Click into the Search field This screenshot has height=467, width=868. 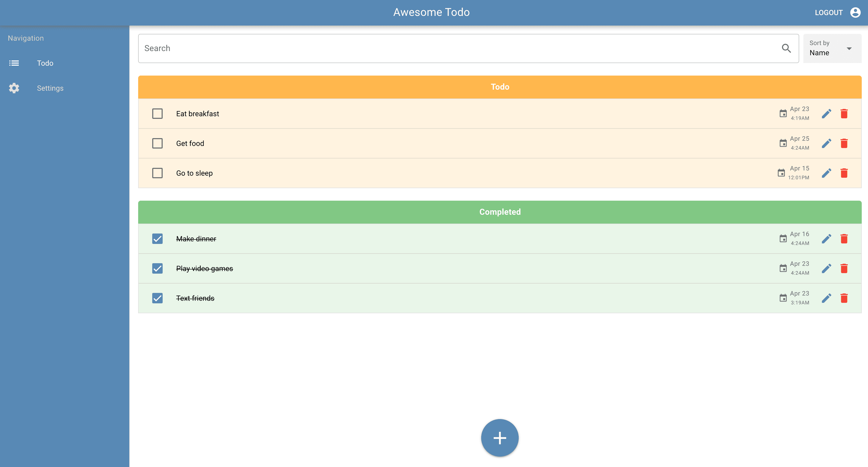(x=458, y=48)
